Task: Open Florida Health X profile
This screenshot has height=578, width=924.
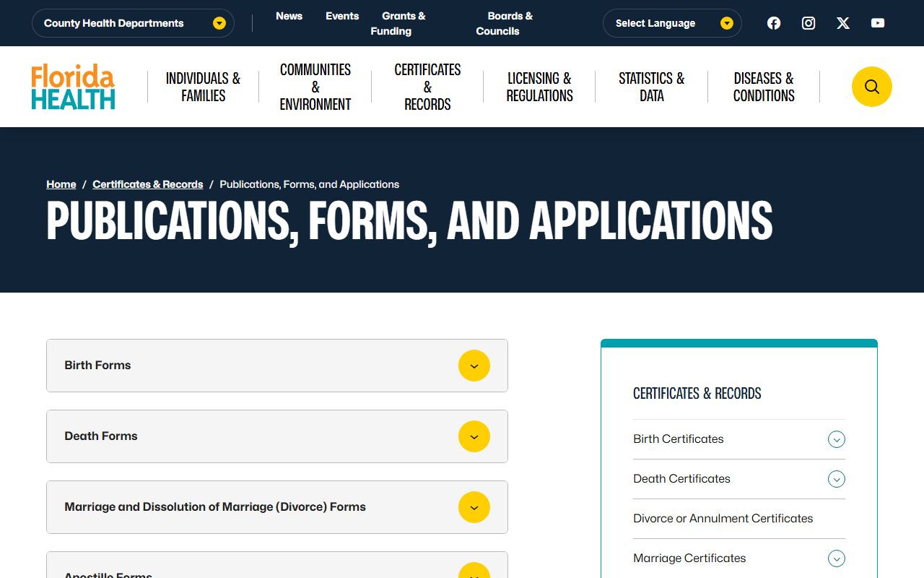Action: (x=843, y=23)
